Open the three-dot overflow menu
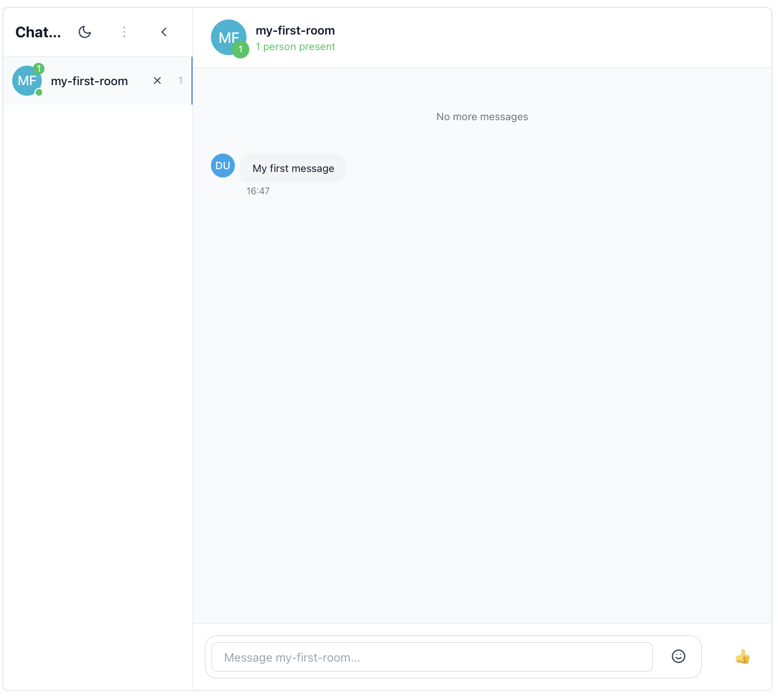Screen dimensions: 778x700 tap(124, 32)
